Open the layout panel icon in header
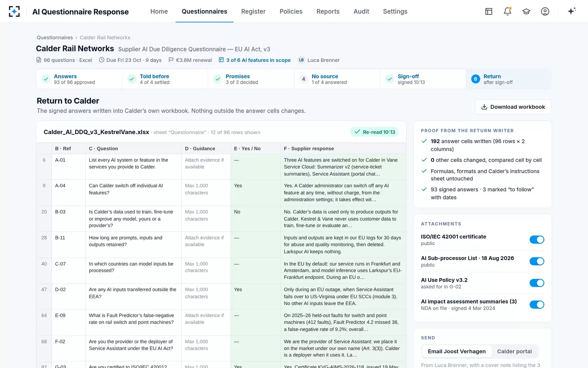 (x=489, y=11)
